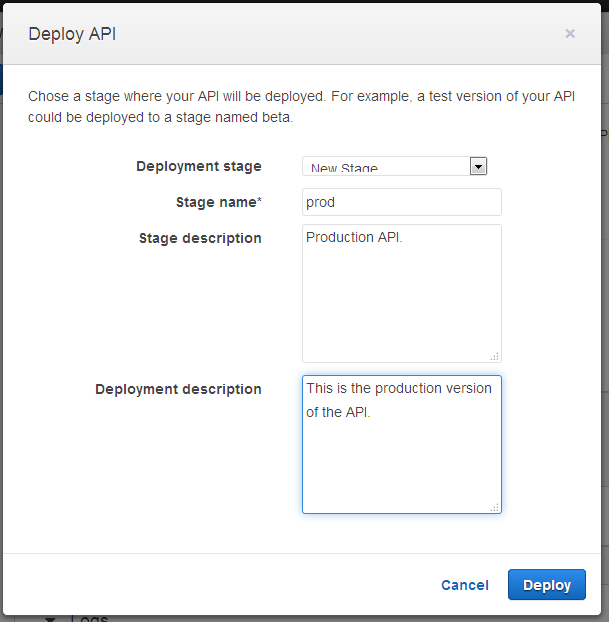This screenshot has width=609, height=622.
Task: Click the 'Deployment stage' label
Action: [x=199, y=166]
